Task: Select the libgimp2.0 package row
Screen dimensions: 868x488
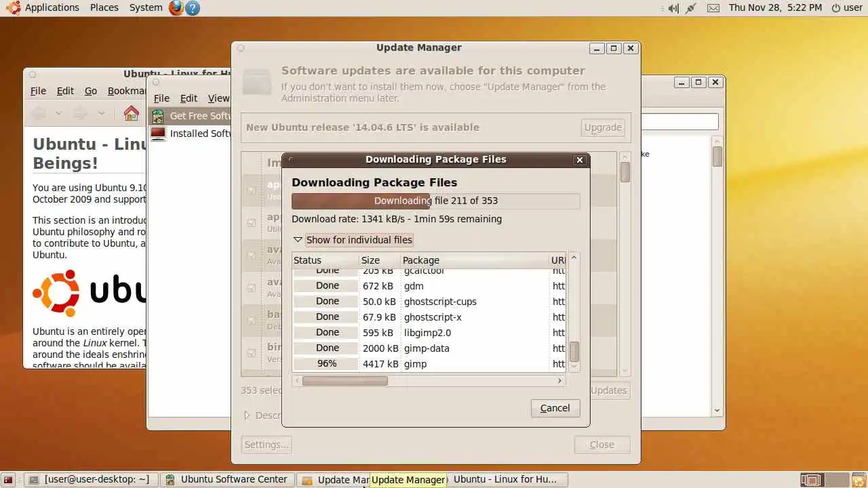Action: pyautogui.click(x=429, y=333)
